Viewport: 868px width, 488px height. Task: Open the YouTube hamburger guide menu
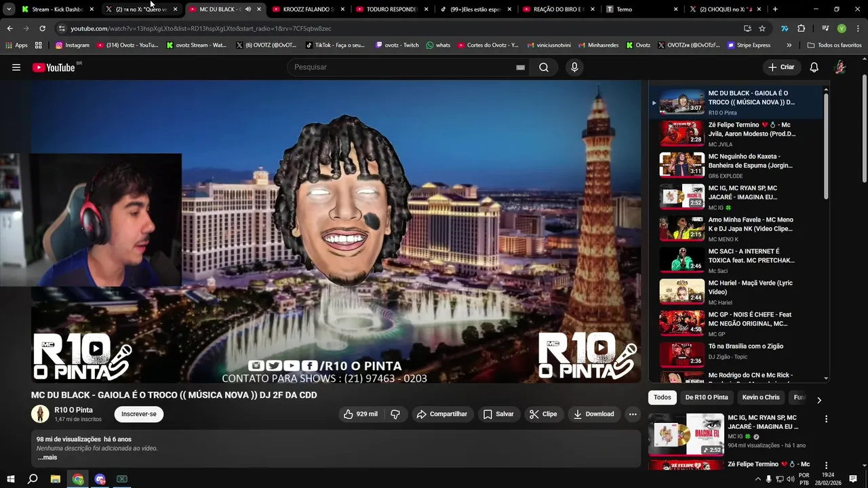coord(16,67)
